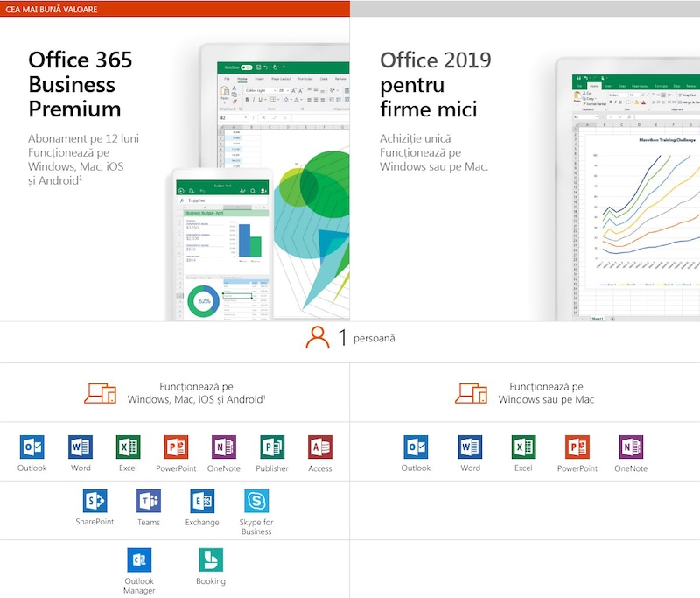Screen dimensions: 700x598
Task: Click the Word icon under Office 2019
Action: [470, 447]
